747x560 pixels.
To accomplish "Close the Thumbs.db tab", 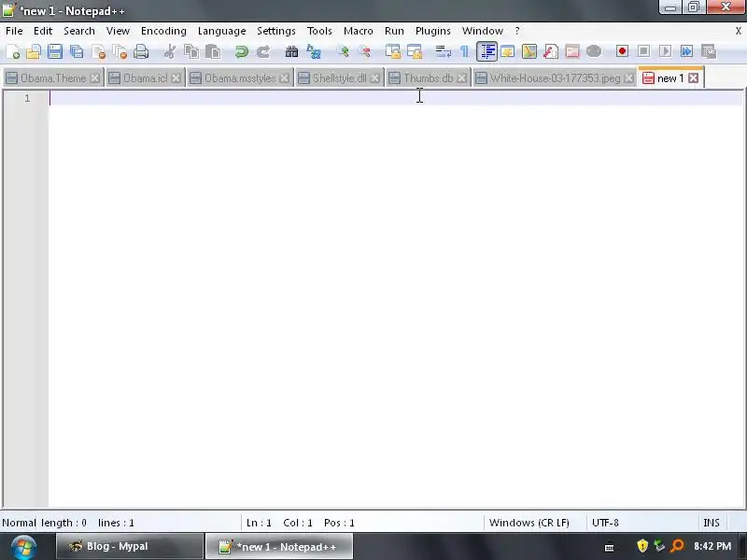I will coord(461,78).
